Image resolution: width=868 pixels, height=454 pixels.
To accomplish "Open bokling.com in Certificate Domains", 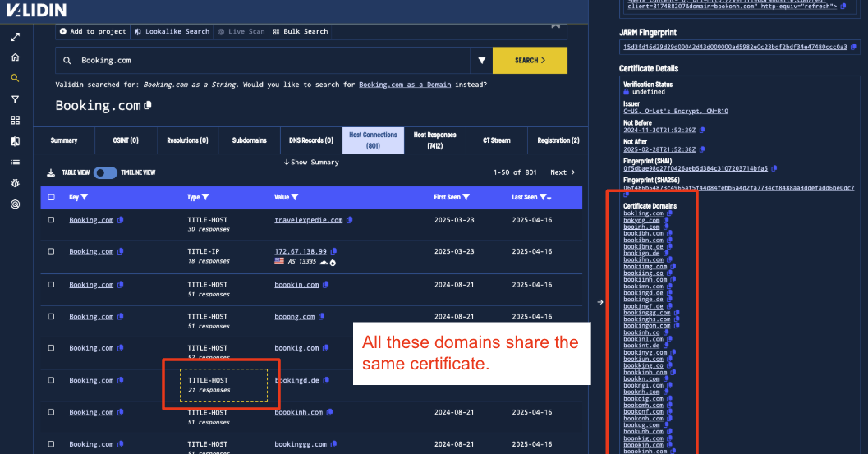I will click(643, 213).
